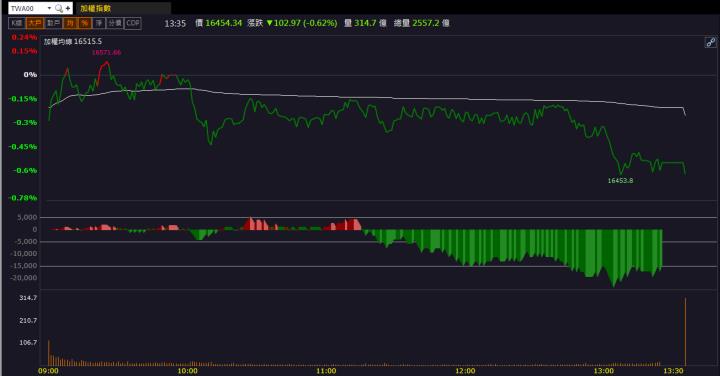
Task: Click the TWA00 symbol input field
Action: tap(27, 8)
